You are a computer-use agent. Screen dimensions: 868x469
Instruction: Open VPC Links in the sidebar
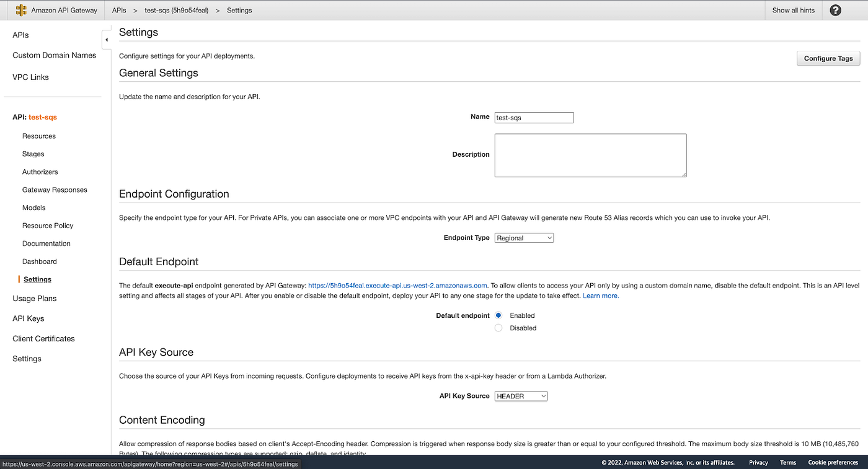click(x=30, y=77)
